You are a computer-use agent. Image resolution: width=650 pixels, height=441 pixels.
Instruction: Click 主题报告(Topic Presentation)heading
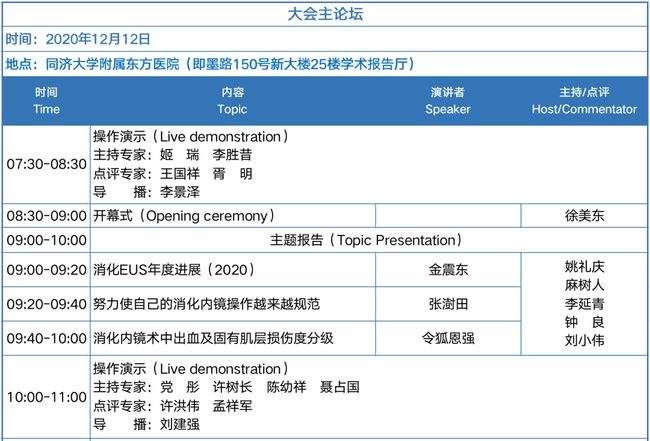coord(366,240)
